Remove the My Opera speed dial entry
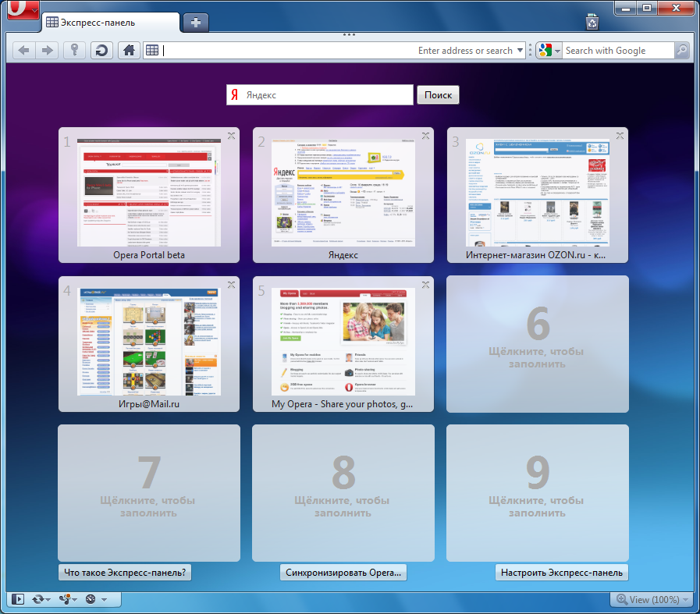Screen dimensions: 700x614 pyautogui.click(x=425, y=285)
